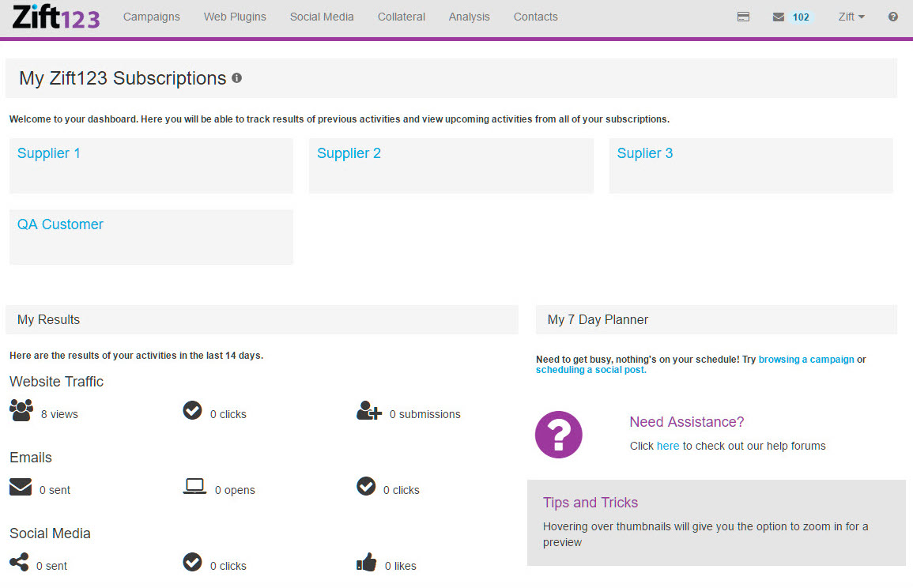Click '0 sent' under Social Media results
This screenshot has height=588, width=913.
52,566
